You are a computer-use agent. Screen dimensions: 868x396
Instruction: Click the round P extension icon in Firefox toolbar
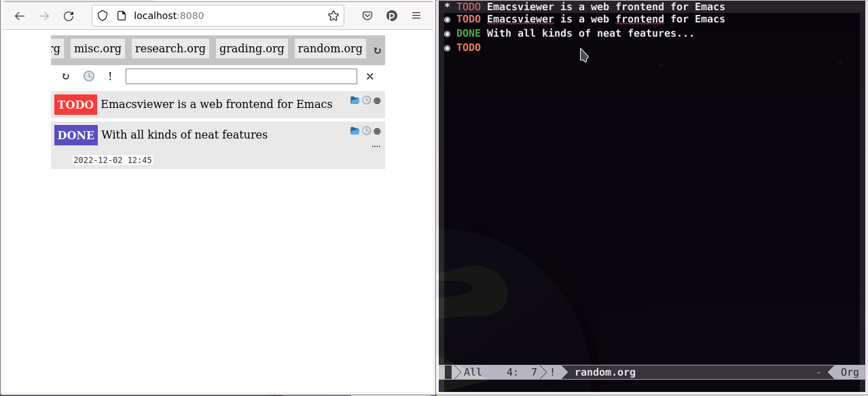[x=392, y=16]
